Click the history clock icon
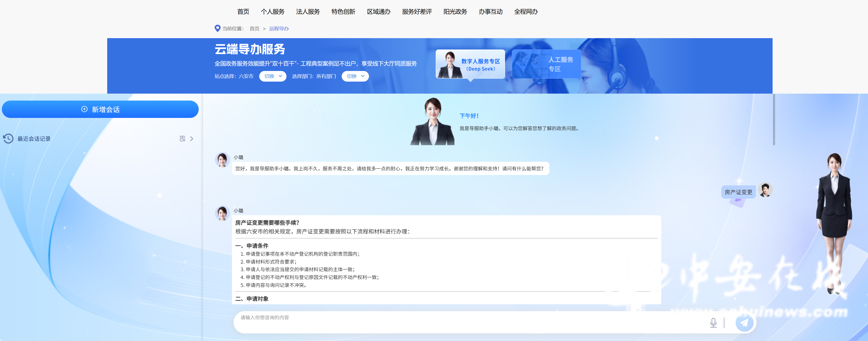Viewport: 868px width, 341px height. coord(8,139)
